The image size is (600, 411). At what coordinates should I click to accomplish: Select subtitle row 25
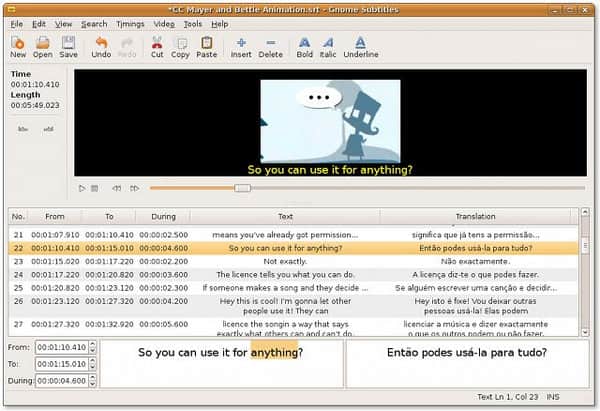[293, 288]
